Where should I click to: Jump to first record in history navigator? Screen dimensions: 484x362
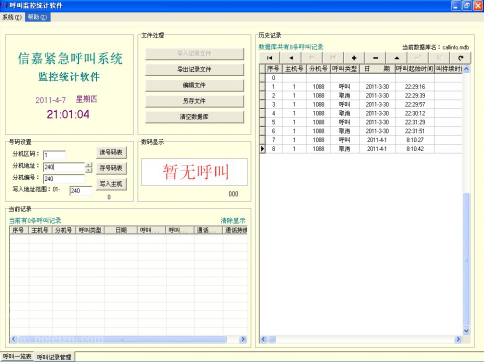point(270,58)
